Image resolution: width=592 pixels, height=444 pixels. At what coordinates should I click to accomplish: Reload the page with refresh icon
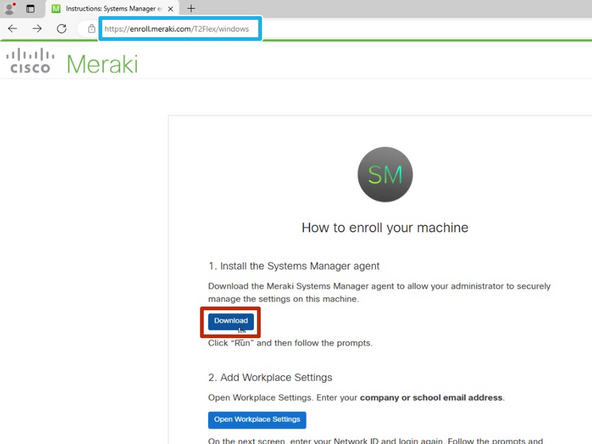tap(62, 29)
